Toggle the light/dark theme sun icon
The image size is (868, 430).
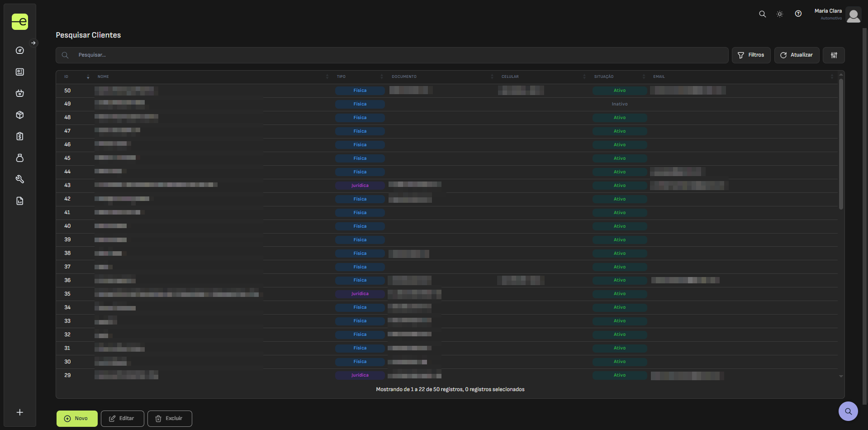[780, 14]
